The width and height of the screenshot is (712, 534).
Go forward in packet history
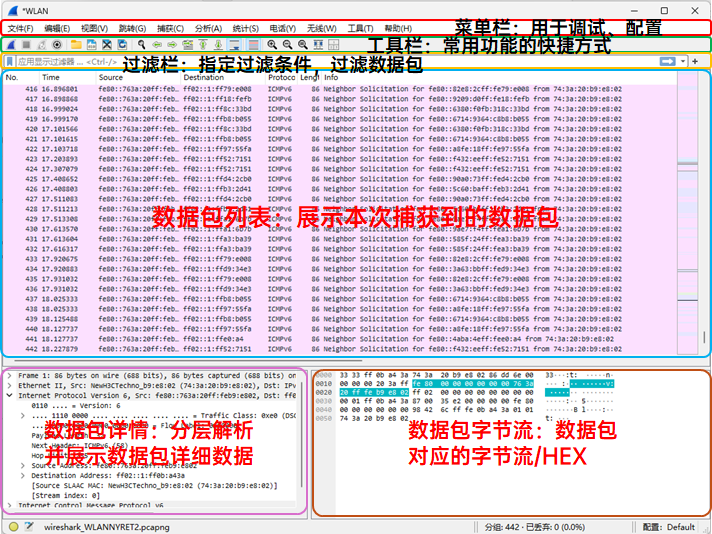[172, 44]
